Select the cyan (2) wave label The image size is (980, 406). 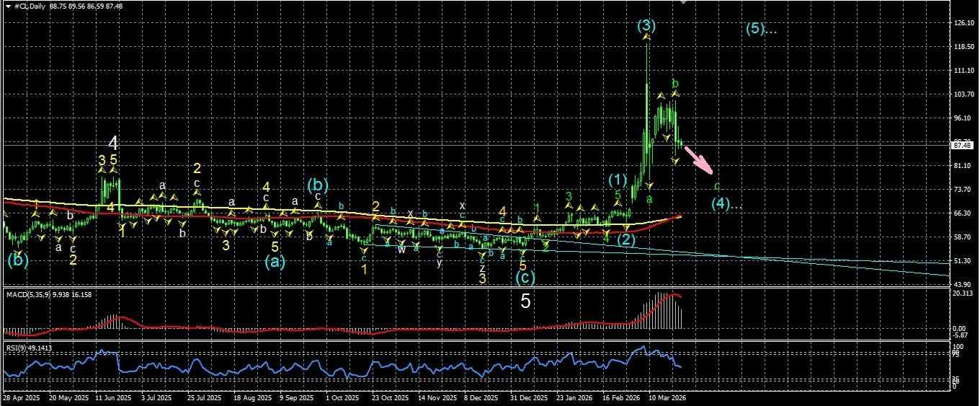click(x=626, y=240)
